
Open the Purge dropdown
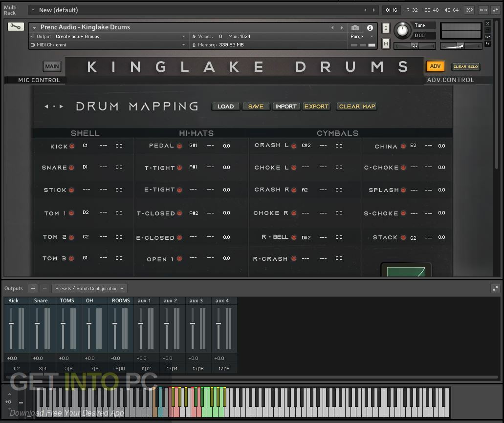coord(363,36)
